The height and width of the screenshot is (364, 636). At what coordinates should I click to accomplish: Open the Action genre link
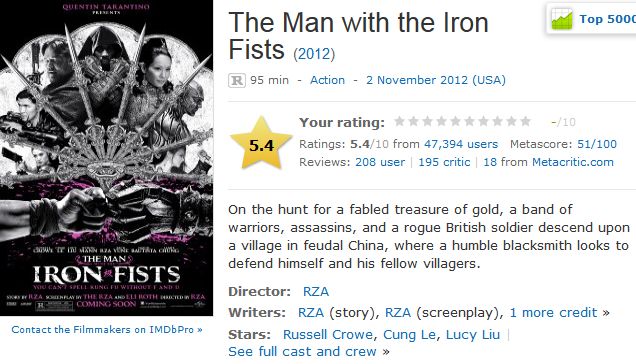327,80
